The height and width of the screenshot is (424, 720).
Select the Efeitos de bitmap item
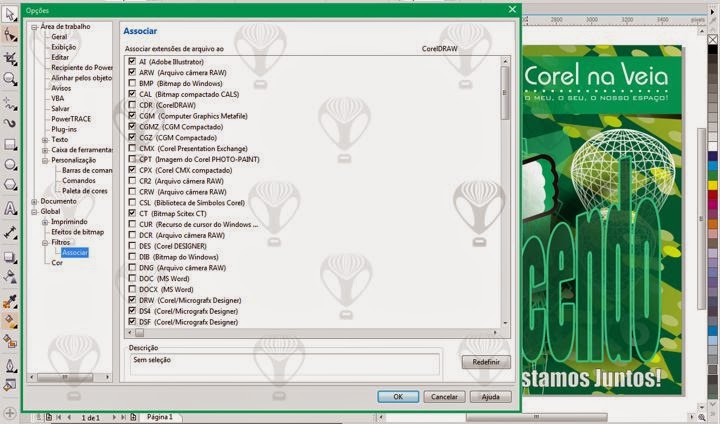[78, 232]
